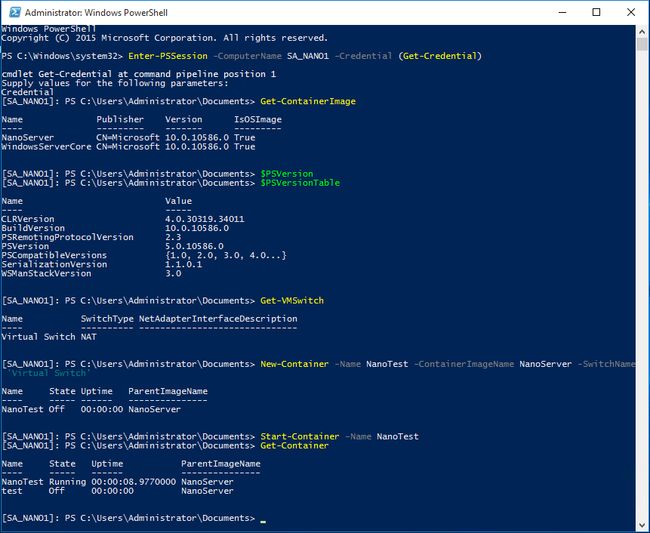Screen dimensions: 650x533
Task: Click the SerializationVersion value 1.1.0.1
Action: (x=184, y=264)
